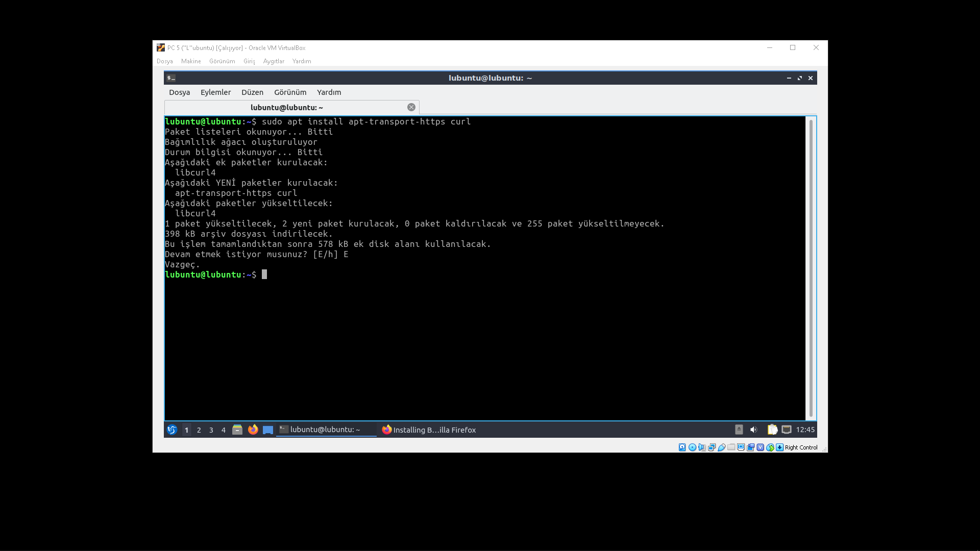980x551 pixels.
Task: Switch to virtual desktop 2
Action: point(199,430)
